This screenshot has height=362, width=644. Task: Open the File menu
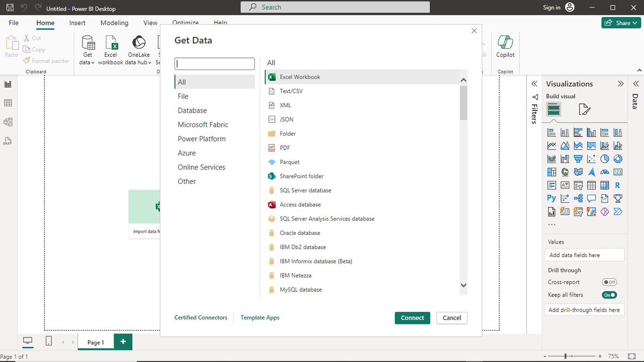click(x=13, y=23)
